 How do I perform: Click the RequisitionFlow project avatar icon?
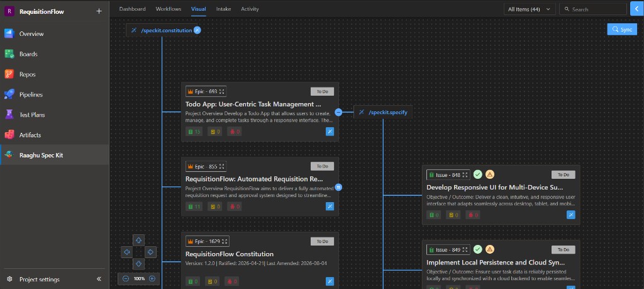(9, 11)
